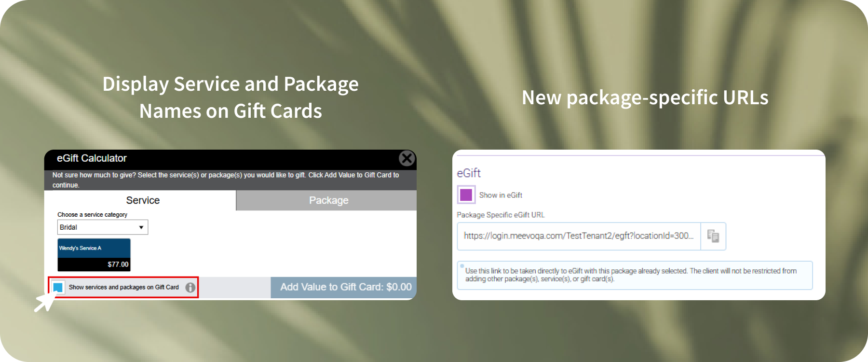Viewport: 868px width, 362px height.
Task: Click the package link usage info note
Action: click(x=635, y=275)
